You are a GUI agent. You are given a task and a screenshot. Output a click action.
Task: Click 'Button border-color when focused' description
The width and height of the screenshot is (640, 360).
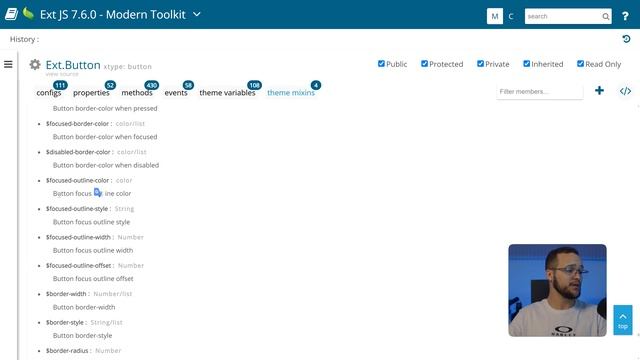point(105,137)
